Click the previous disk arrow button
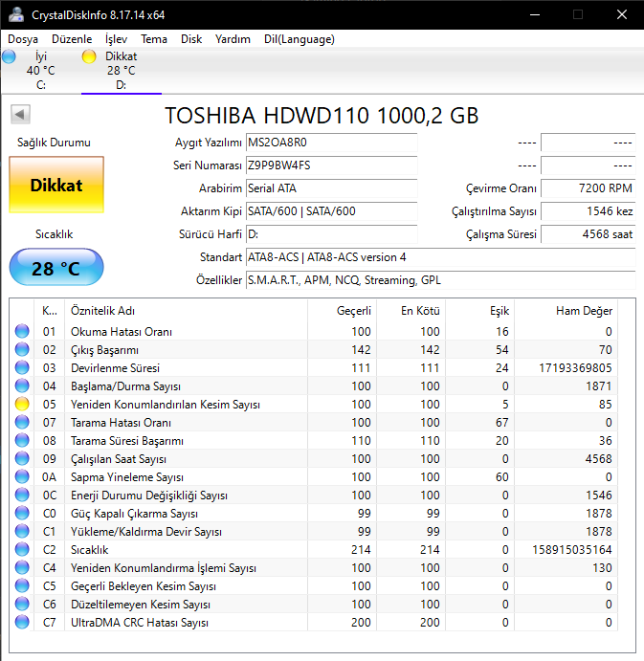 click(20, 114)
